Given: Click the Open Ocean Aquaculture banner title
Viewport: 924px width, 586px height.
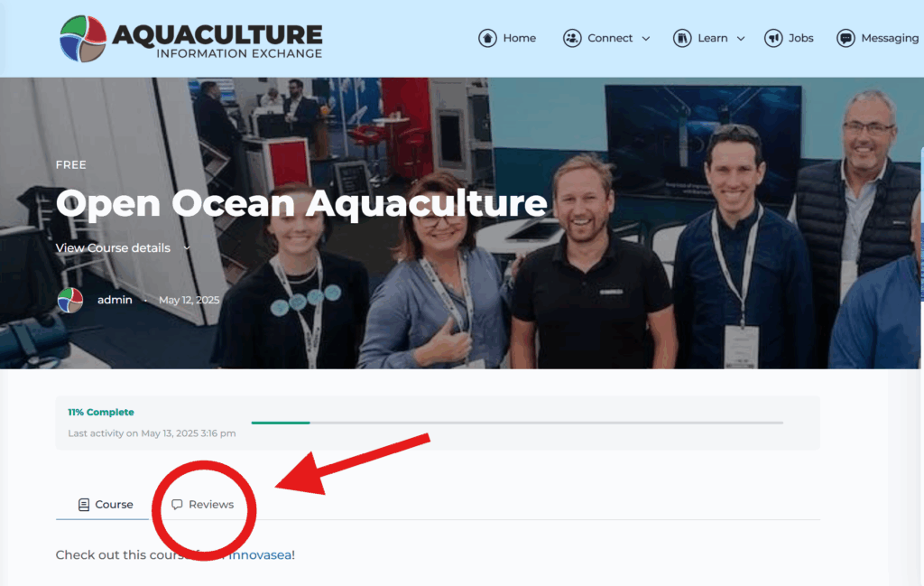Looking at the screenshot, I should [301, 203].
